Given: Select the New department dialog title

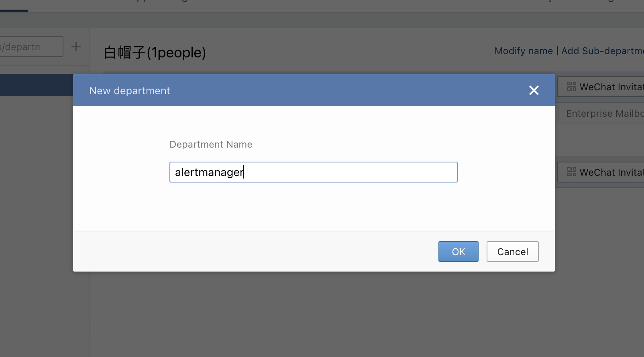Looking at the screenshot, I should [130, 91].
